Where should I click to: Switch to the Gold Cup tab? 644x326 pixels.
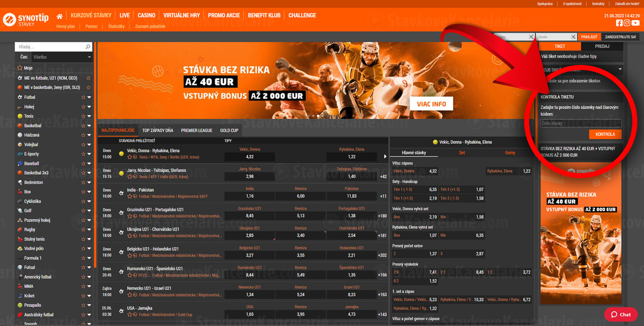(229, 130)
